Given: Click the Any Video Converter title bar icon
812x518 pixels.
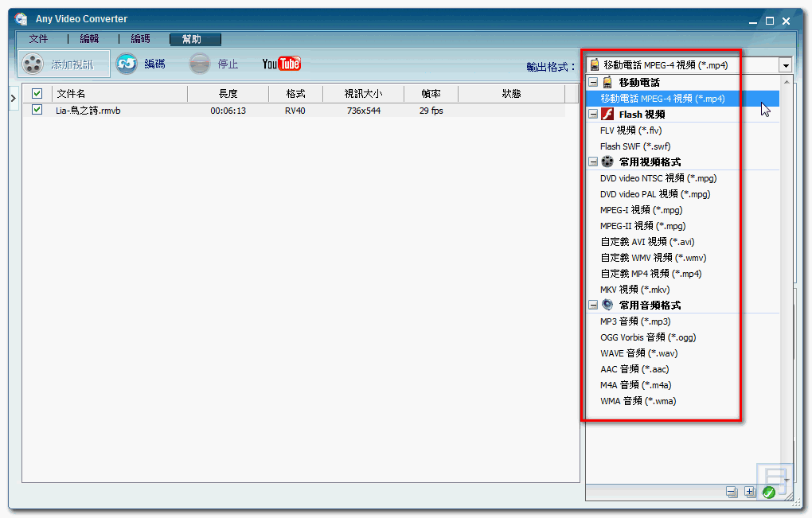Looking at the screenshot, I should 21,18.
